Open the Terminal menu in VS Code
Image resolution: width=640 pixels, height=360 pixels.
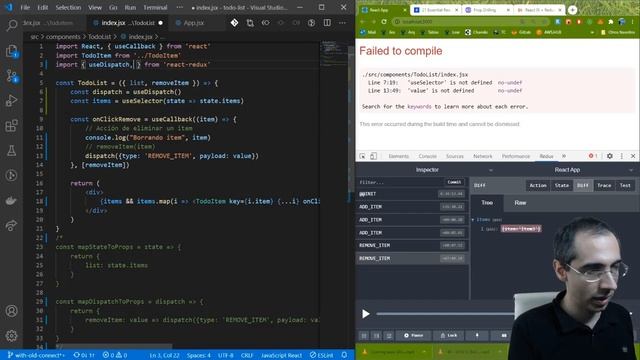tap(155, 7)
